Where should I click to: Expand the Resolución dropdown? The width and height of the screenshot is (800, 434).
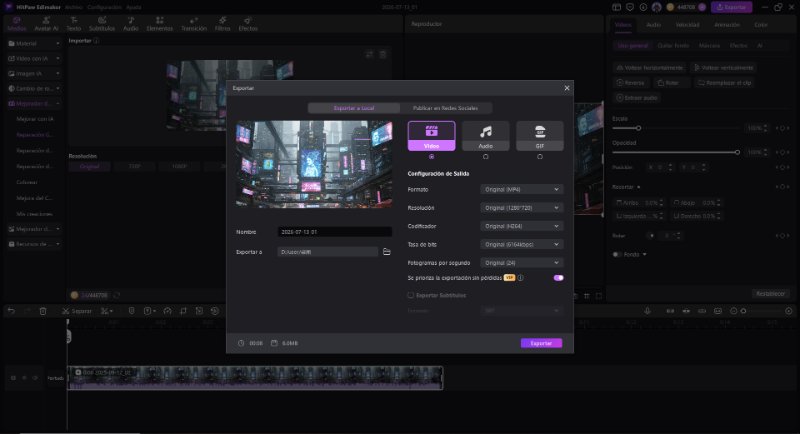[x=521, y=208]
